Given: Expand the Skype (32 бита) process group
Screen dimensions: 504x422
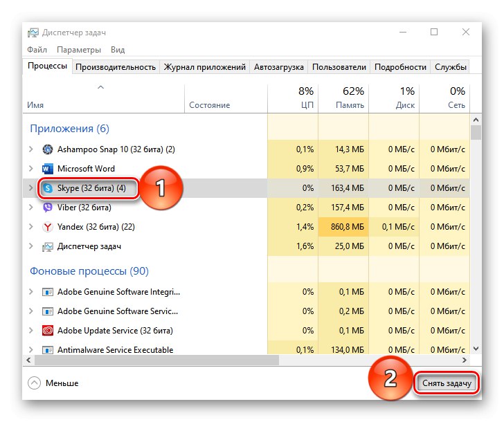Looking at the screenshot, I should pyautogui.click(x=31, y=188).
